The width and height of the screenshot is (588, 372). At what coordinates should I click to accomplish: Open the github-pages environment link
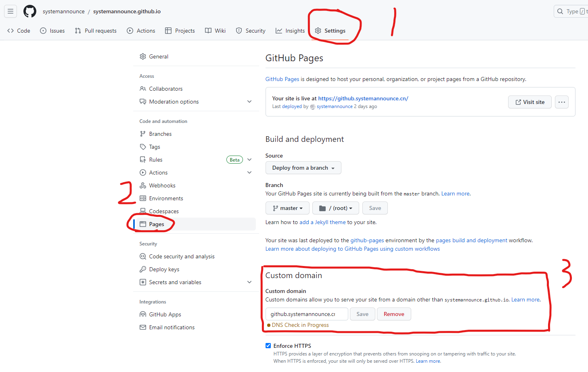click(x=367, y=240)
